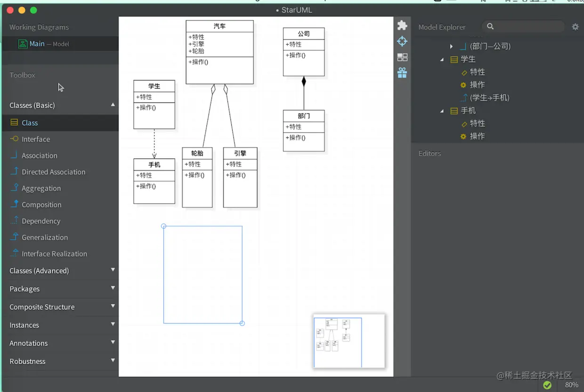Select the Directed Association tool
The height and width of the screenshot is (392, 584).
[53, 172]
